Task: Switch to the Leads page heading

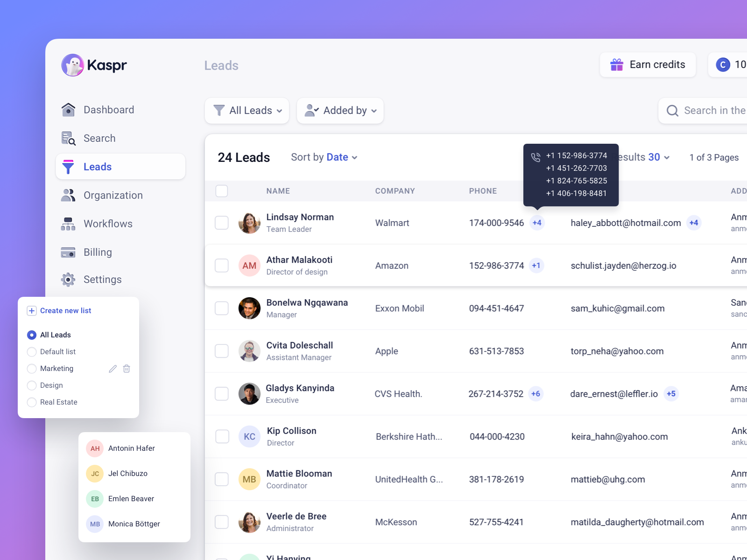Action: pyautogui.click(x=221, y=65)
